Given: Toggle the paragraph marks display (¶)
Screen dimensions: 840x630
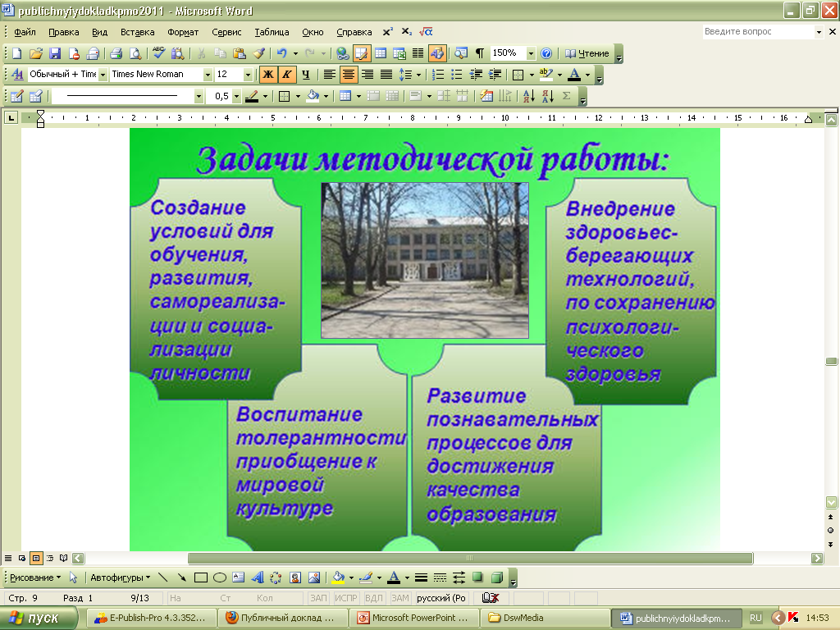Looking at the screenshot, I should [479, 53].
